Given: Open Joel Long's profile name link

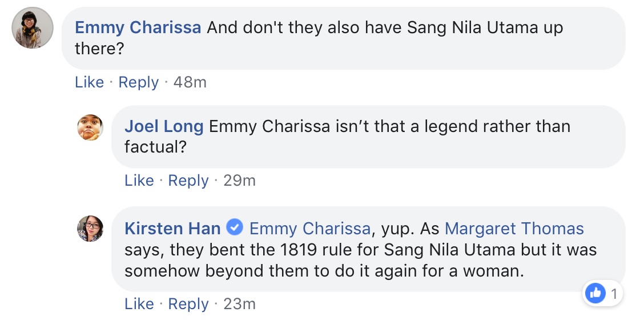Looking at the screenshot, I should point(164,126).
